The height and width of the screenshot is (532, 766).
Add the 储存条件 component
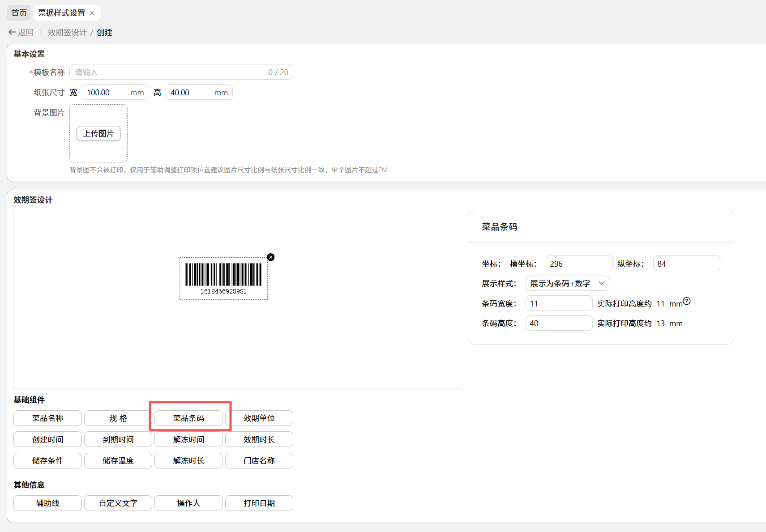click(x=47, y=460)
